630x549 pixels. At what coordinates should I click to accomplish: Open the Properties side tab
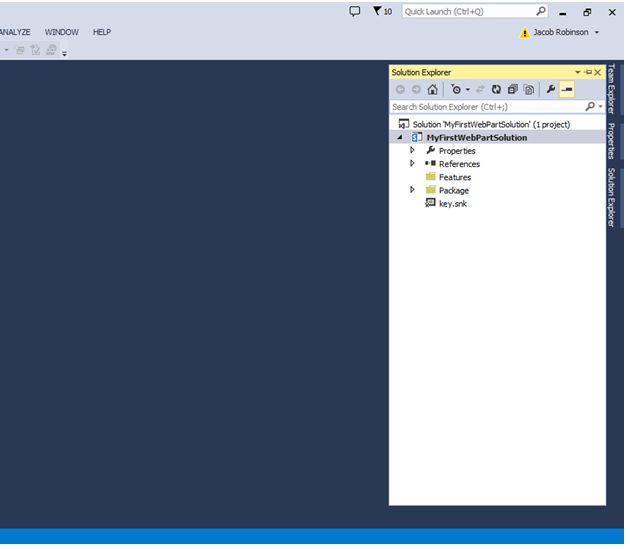(x=611, y=141)
